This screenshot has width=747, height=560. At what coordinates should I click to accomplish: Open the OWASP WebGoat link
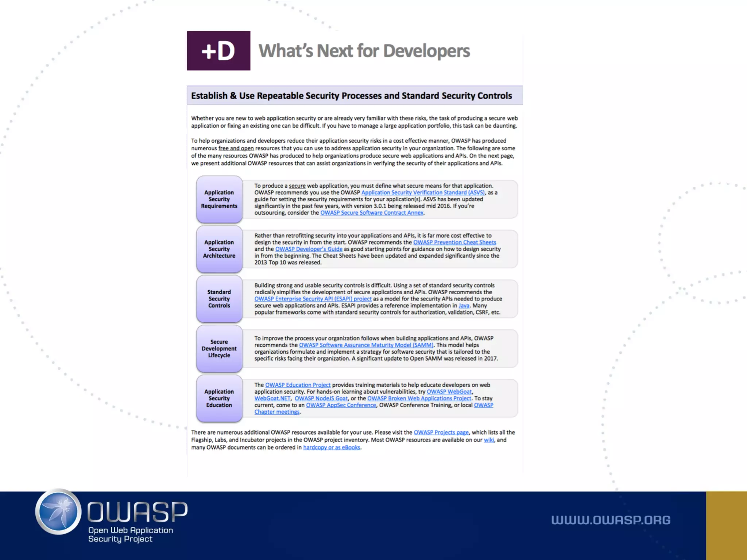click(x=449, y=392)
